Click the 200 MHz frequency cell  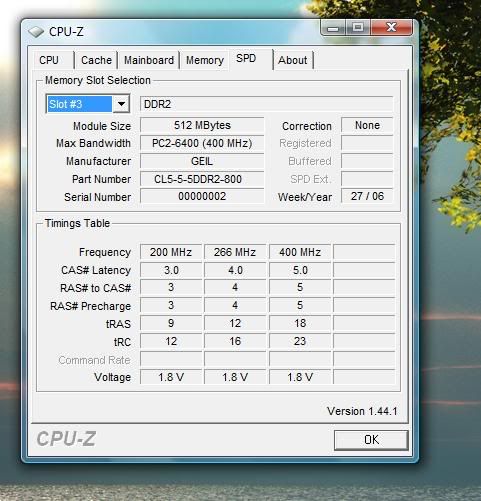(x=171, y=252)
